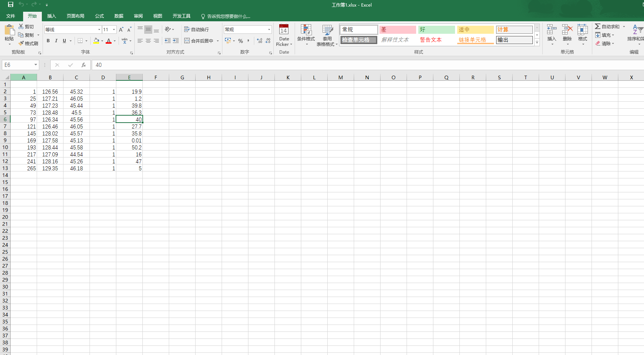Apply the 适中 Neutral cell style
Viewport: 644px width, 355px height.
click(476, 29)
